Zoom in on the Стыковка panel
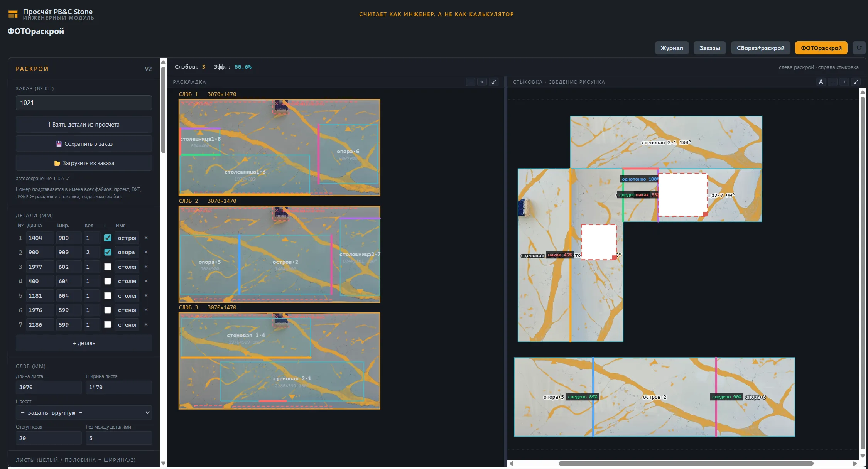This screenshot has height=469, width=868. coord(844,82)
